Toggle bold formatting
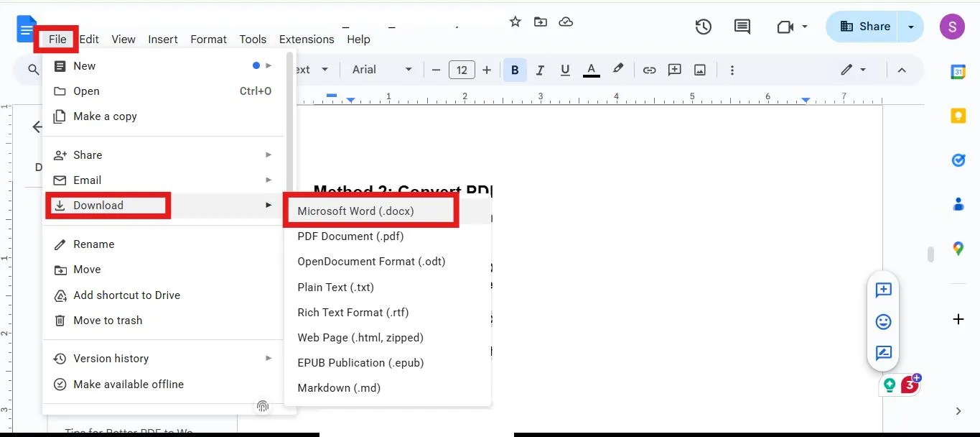This screenshot has width=980, height=437. tap(515, 69)
